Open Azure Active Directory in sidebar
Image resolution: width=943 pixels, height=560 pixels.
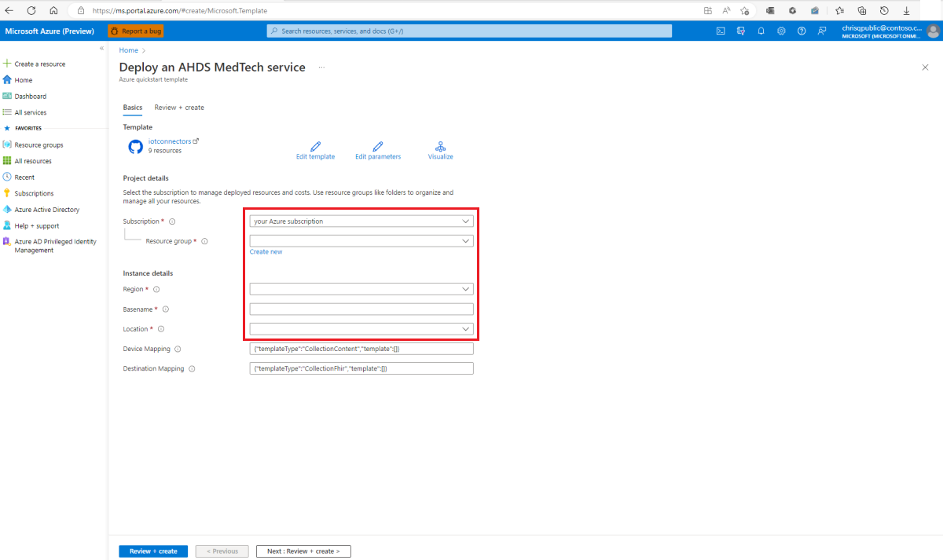pos(46,210)
